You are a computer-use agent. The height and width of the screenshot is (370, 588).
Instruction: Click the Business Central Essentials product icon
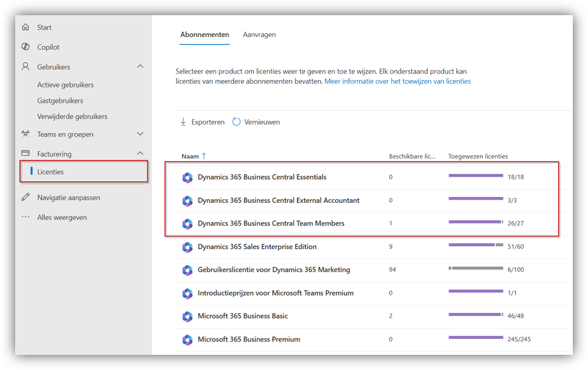pos(188,177)
